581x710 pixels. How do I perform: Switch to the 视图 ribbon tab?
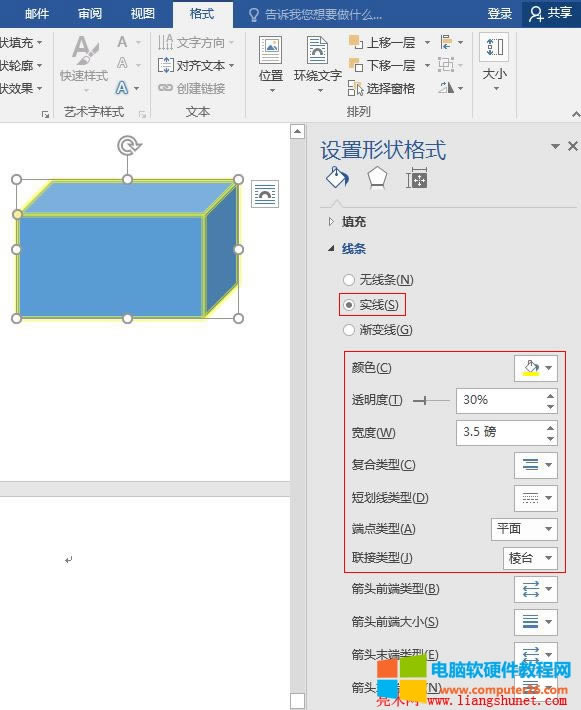coord(143,14)
